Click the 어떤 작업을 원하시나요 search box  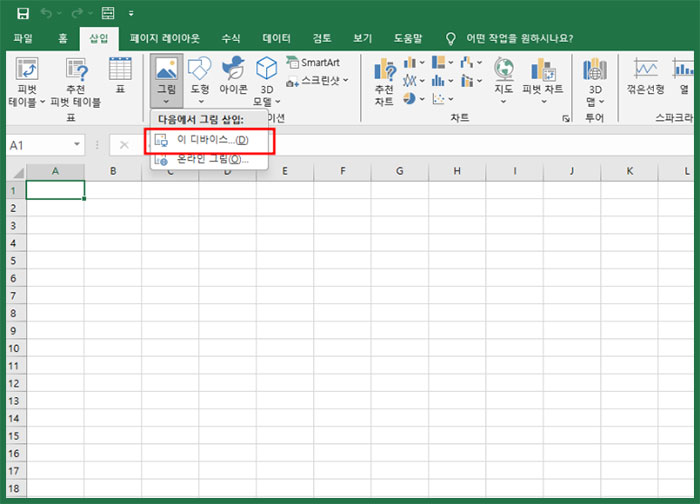coord(519,38)
